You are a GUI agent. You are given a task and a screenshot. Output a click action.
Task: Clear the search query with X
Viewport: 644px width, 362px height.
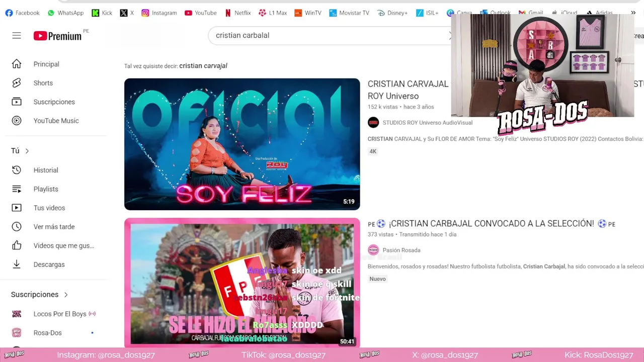[x=451, y=35]
